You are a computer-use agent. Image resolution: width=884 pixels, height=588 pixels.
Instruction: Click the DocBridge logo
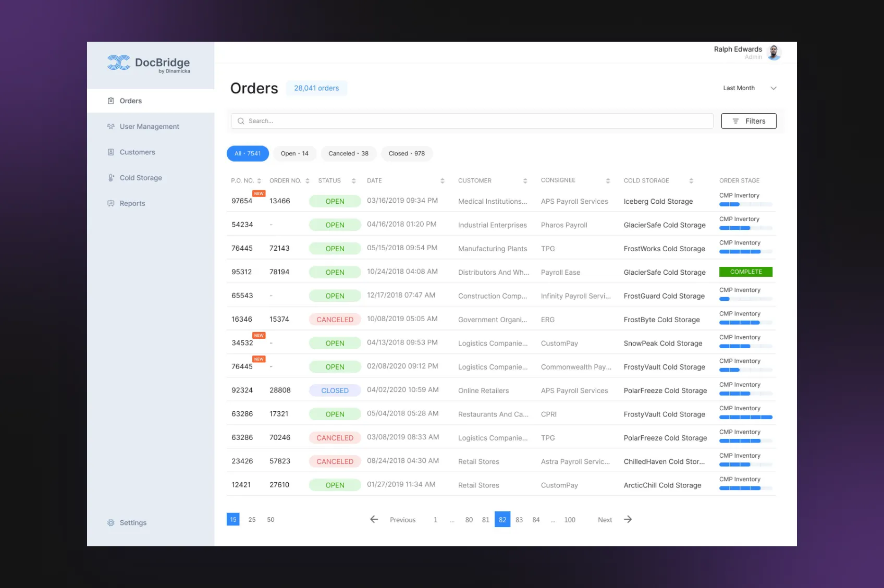[149, 64]
